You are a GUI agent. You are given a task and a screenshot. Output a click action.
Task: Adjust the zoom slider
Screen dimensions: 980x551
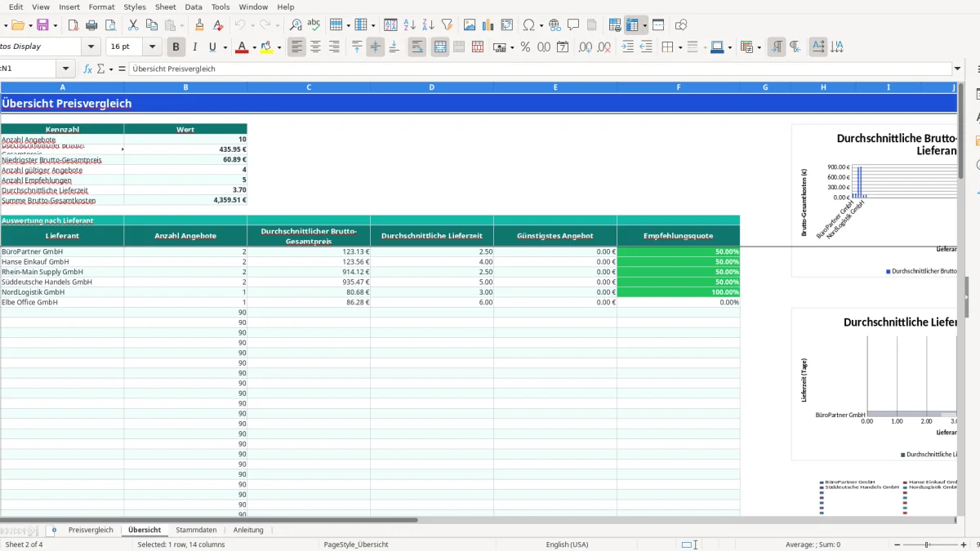pos(927,544)
